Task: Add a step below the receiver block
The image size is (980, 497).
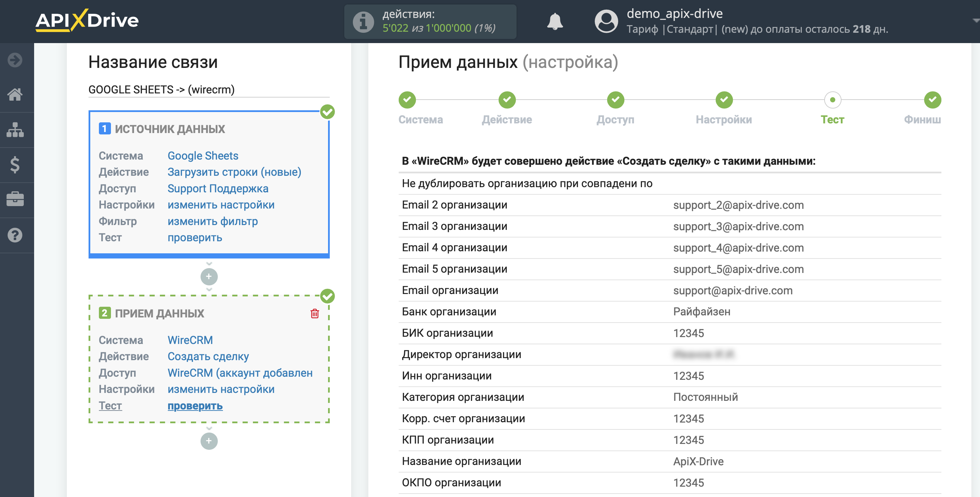Action: tap(209, 441)
